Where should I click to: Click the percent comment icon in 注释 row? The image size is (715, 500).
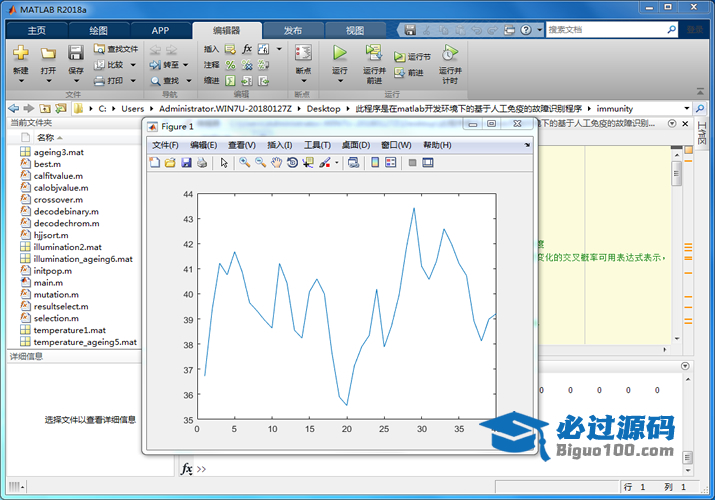tap(230, 65)
